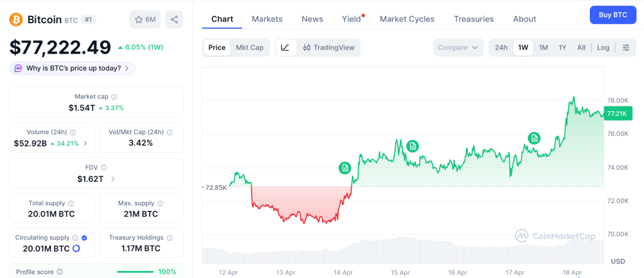Click the star watchlist button showing 6M
644x278 pixels.
point(145,19)
